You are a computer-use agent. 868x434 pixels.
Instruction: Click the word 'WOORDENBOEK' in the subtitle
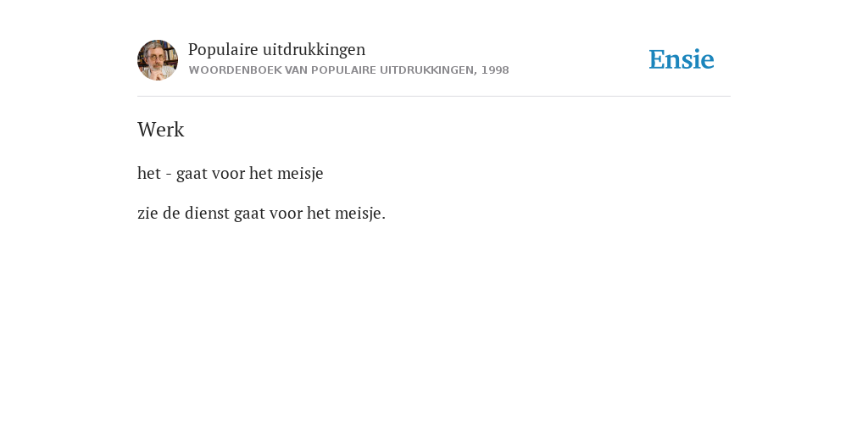(x=236, y=70)
